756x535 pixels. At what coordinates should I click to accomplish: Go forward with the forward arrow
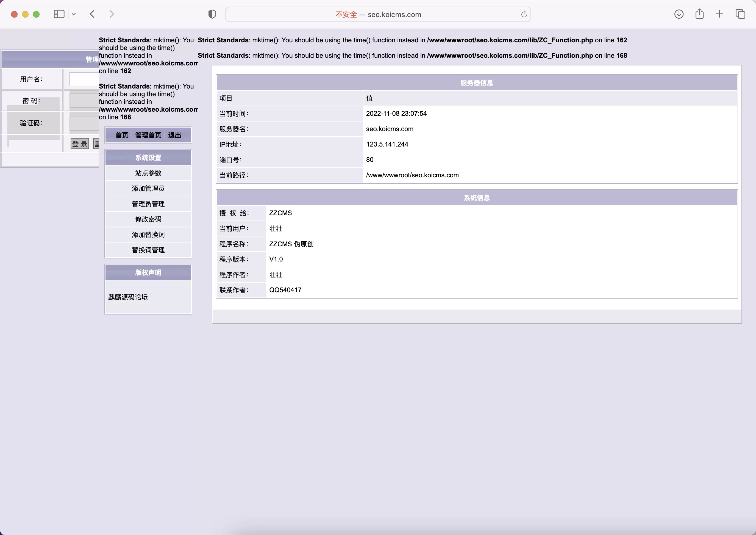(112, 14)
